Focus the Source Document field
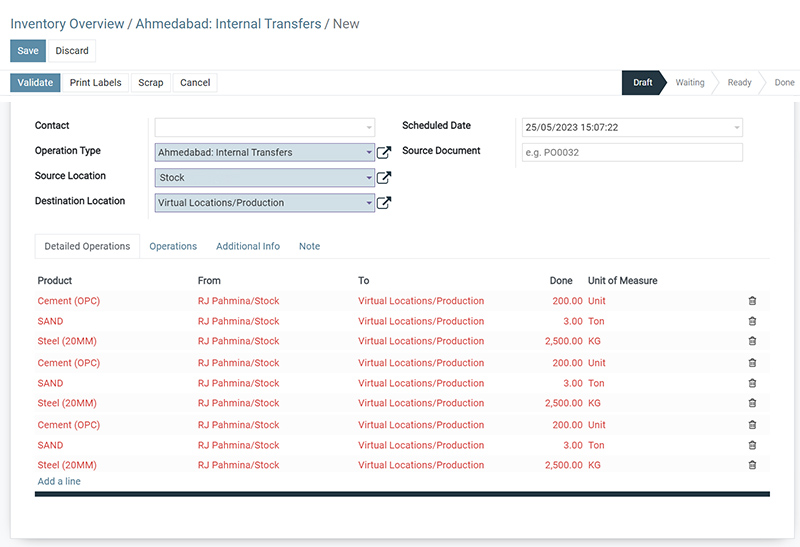Screen dimensions: 800x547 (632, 153)
